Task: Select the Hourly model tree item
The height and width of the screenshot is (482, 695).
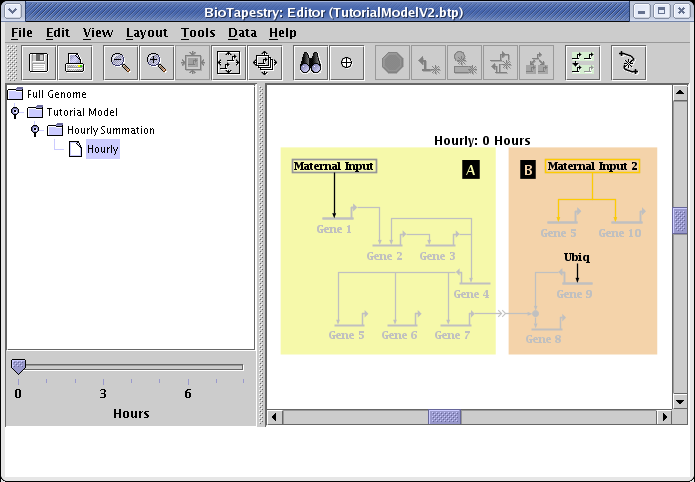Action: tap(102, 149)
